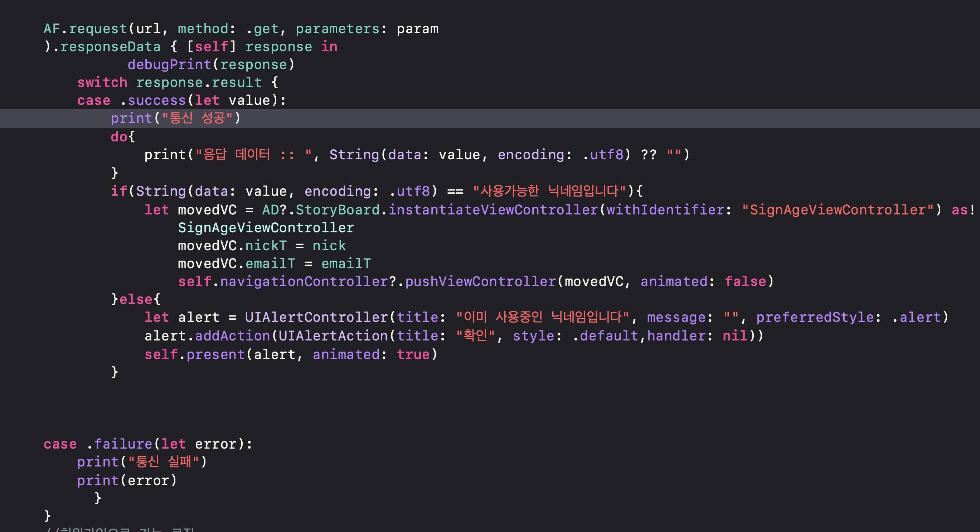Click the switch keyword
Image resolution: width=980 pixels, height=532 pixels.
[102, 83]
